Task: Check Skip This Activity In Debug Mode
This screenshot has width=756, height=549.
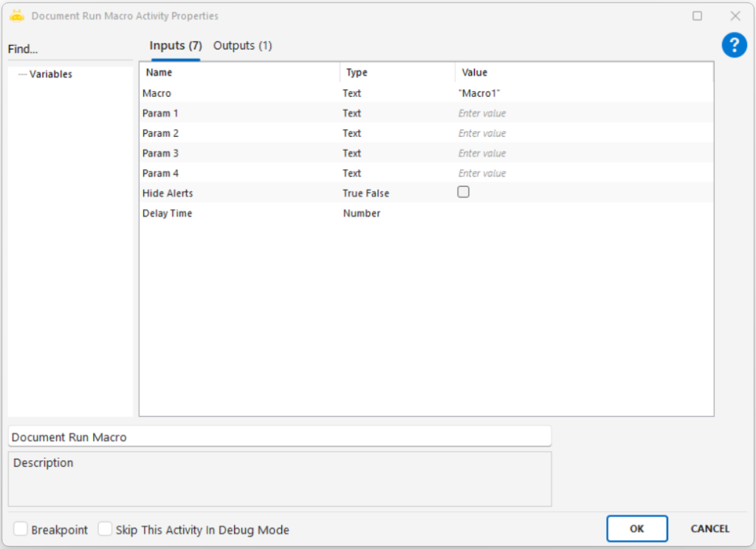Action: [106, 529]
